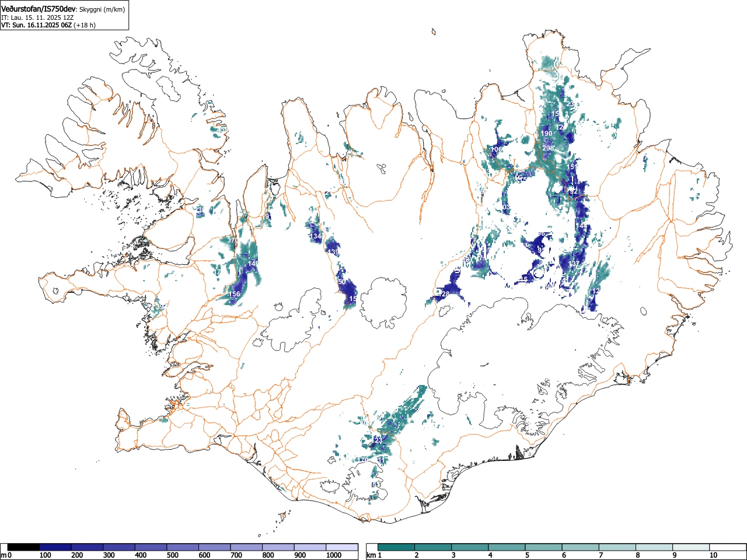The height and width of the screenshot is (560, 747).
Task: Click the '298' visibility value on map
Action: click(x=548, y=148)
